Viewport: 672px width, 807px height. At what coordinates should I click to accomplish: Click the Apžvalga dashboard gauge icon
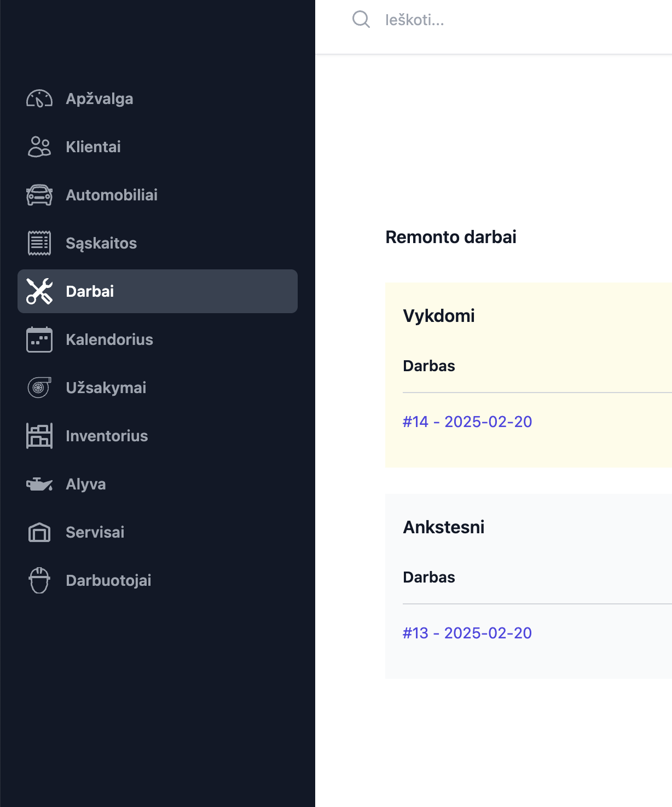pos(39,99)
